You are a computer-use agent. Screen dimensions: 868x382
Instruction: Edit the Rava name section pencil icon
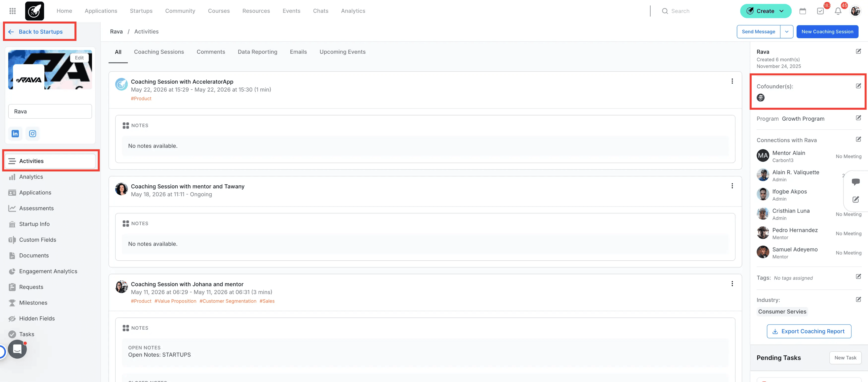pos(858,51)
